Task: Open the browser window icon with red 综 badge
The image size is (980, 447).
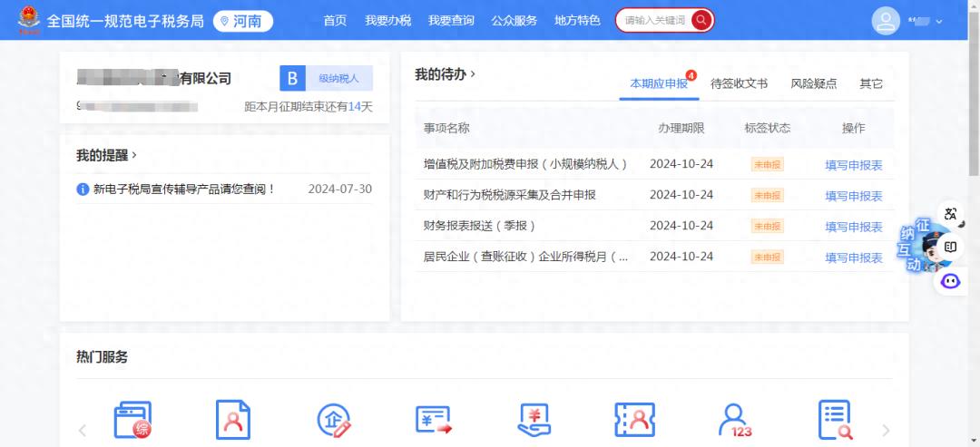Action: pyautogui.click(x=132, y=420)
